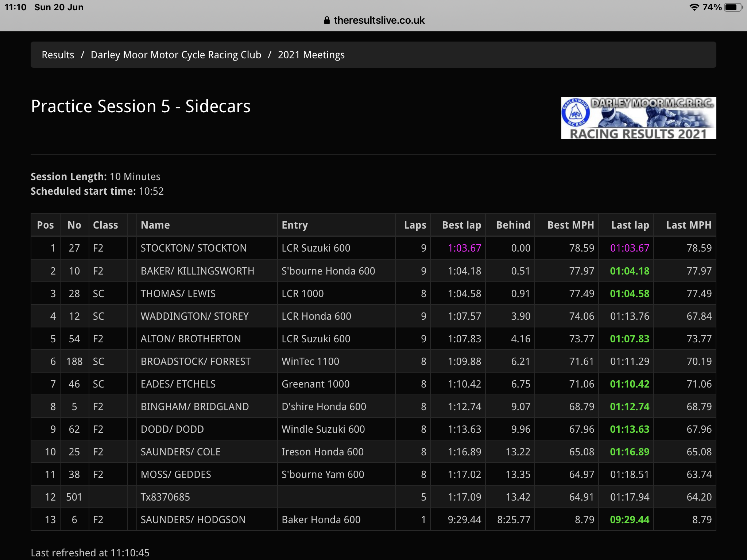Click Darley Moor Racing Results 2021 banner
Viewport: 747px width, 560px height.
point(639,118)
